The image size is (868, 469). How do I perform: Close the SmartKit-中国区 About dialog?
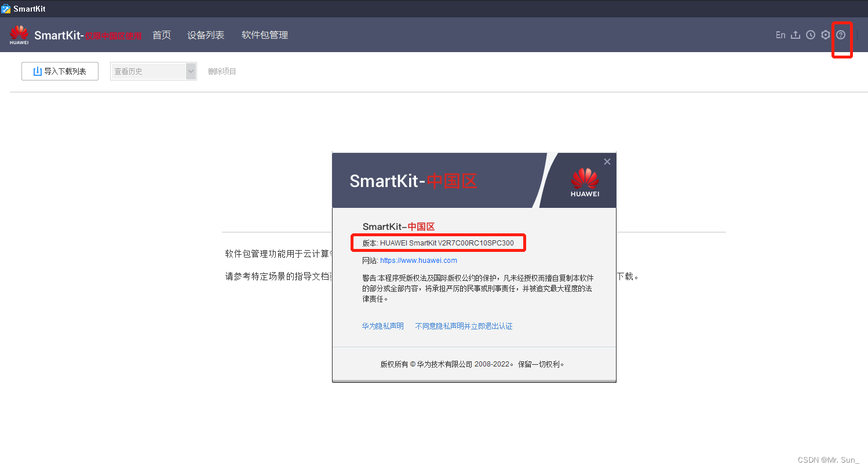coord(607,162)
